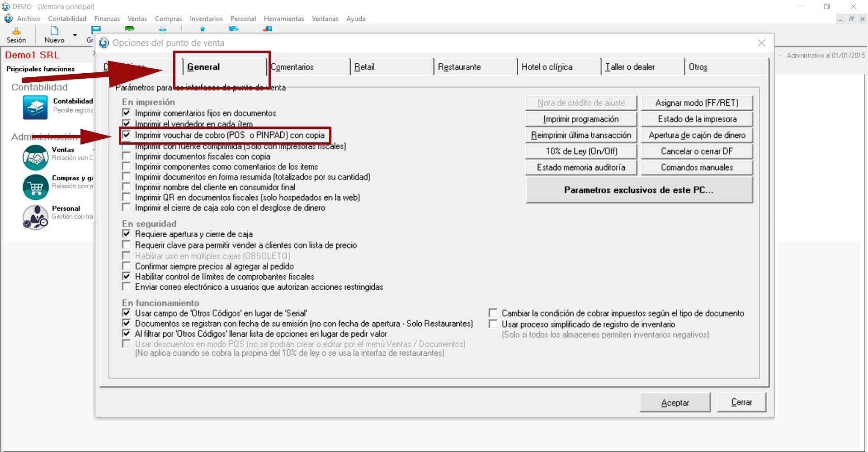Expand the Nuevo dropdown arrow
Viewport: 868px width, 452px height.
[75, 35]
